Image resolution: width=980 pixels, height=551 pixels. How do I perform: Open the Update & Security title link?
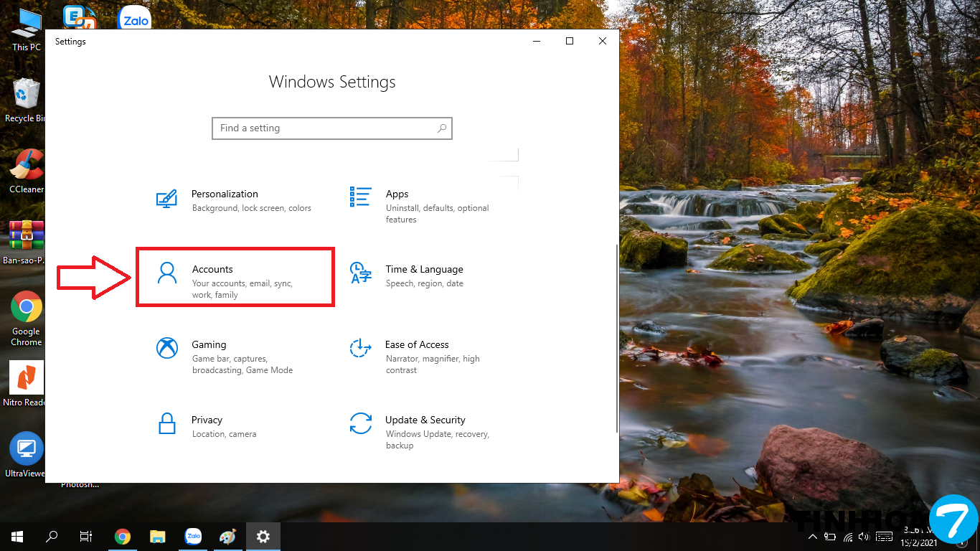tap(425, 420)
